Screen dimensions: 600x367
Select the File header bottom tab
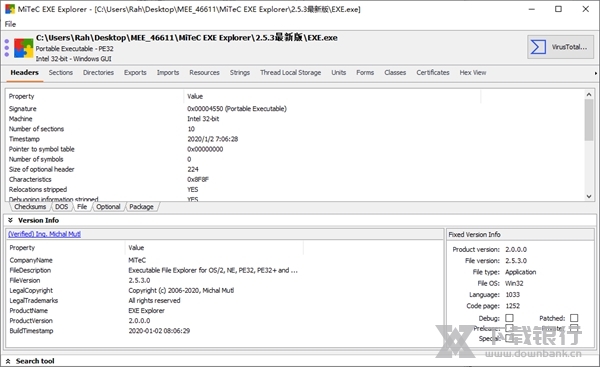(x=82, y=207)
